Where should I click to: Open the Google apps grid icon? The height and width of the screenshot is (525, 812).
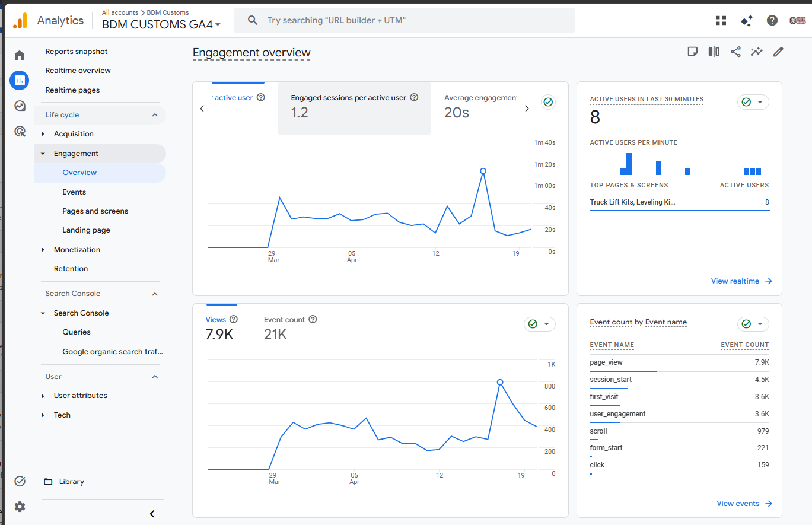click(x=721, y=20)
